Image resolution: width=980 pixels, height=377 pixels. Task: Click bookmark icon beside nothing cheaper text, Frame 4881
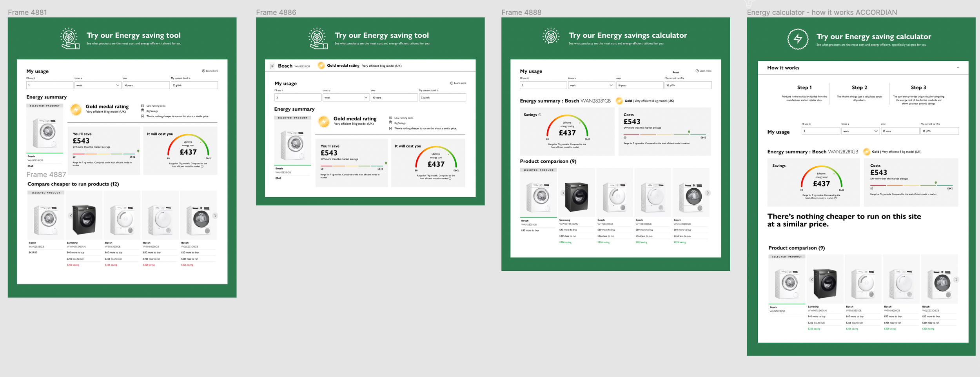tap(142, 116)
